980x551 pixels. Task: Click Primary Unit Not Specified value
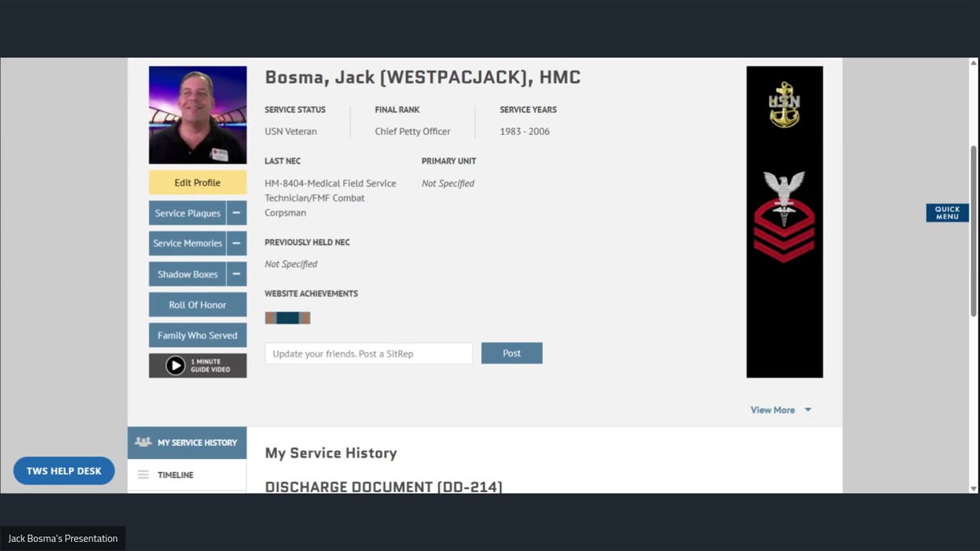coord(448,183)
